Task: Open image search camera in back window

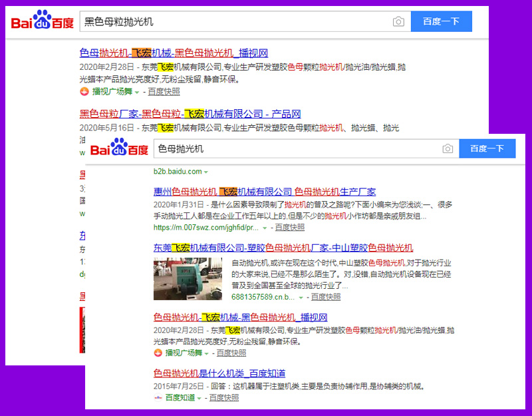Action: (398, 22)
